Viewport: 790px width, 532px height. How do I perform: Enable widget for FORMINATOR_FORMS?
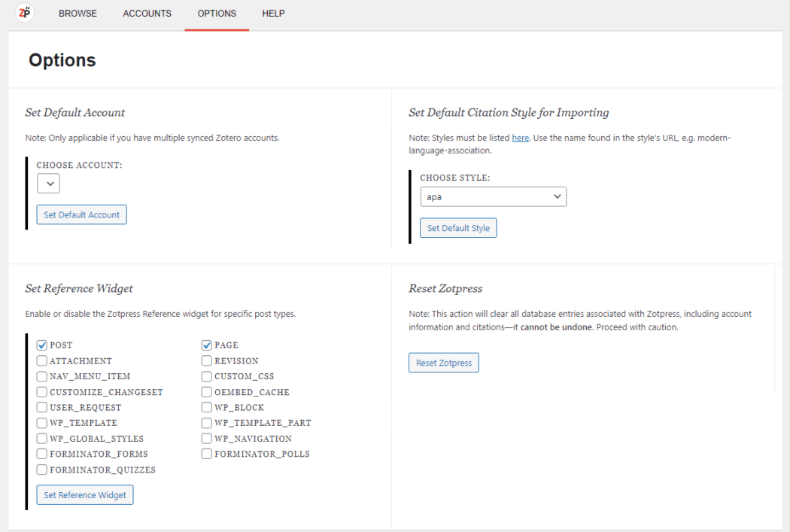42,454
